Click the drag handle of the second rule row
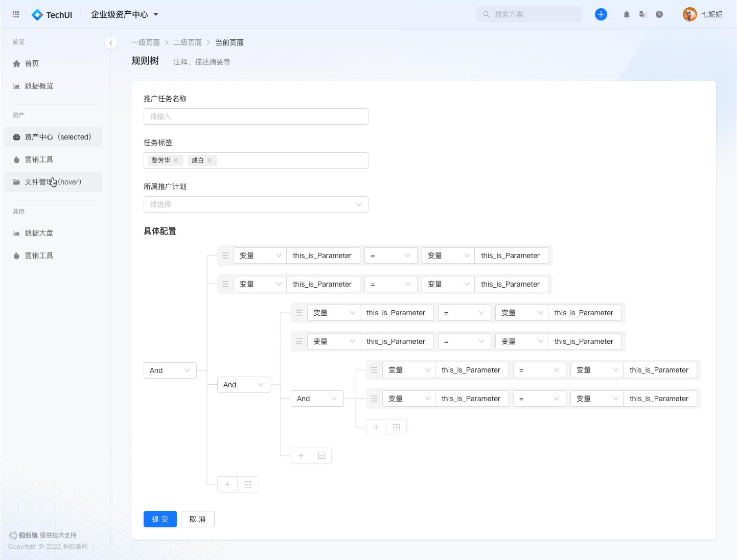This screenshot has height=560, width=737. [x=225, y=284]
